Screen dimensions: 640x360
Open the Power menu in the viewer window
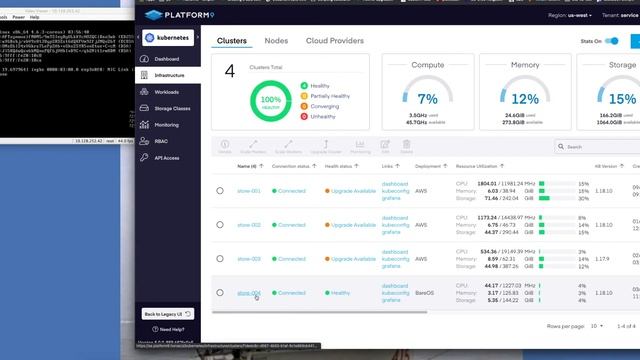(18, 17)
